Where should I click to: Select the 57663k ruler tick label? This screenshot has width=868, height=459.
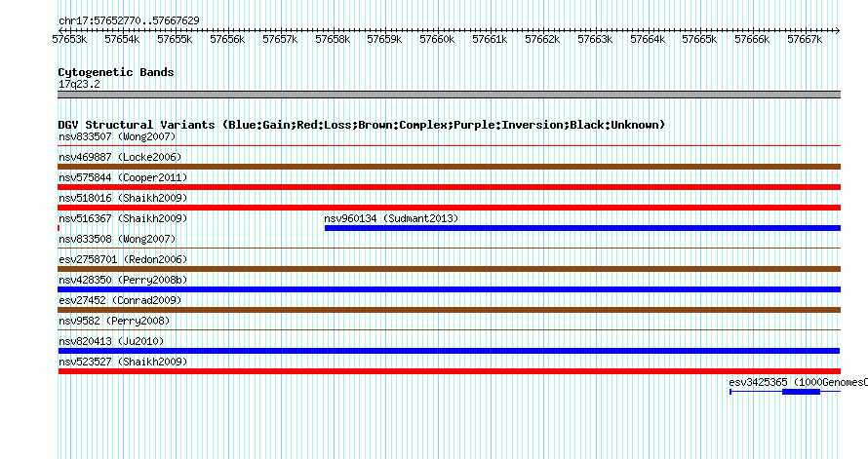pos(595,39)
